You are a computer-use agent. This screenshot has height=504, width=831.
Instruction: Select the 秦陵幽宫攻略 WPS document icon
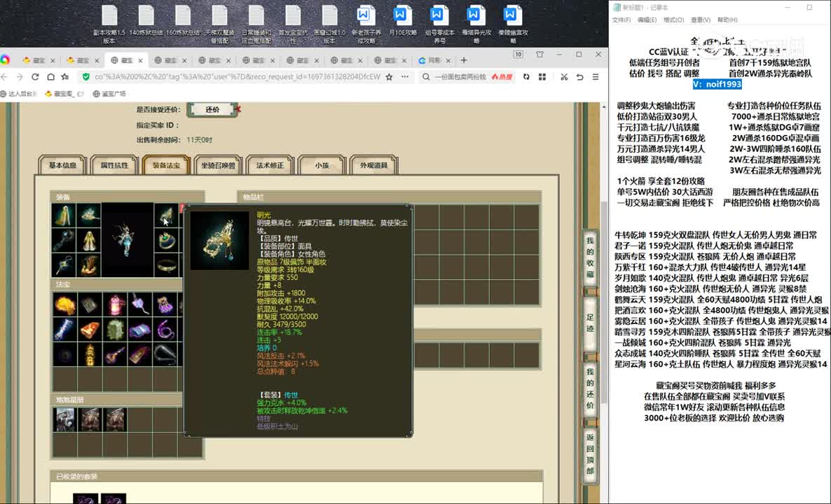point(513,24)
